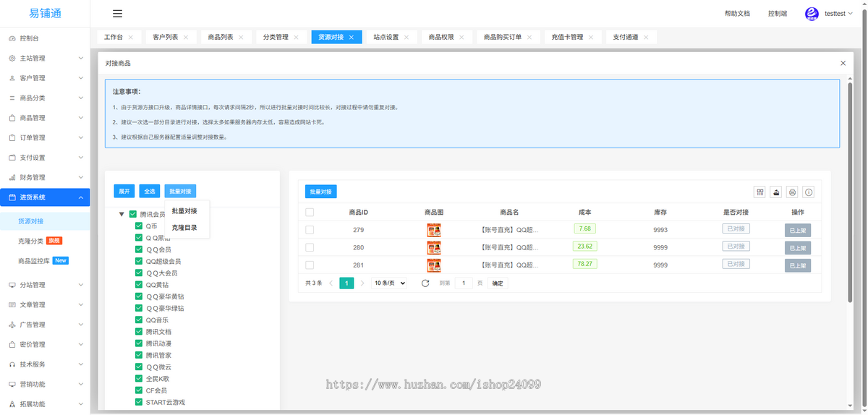Open product image thumbnail for ID 280
This screenshot has height=415, width=868.
tap(434, 247)
